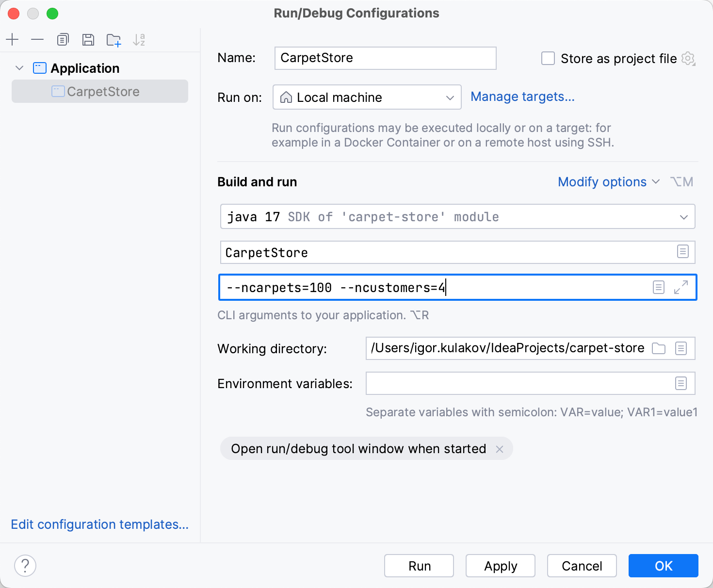
Task: Click into the Environment variables field
Action: point(517,384)
